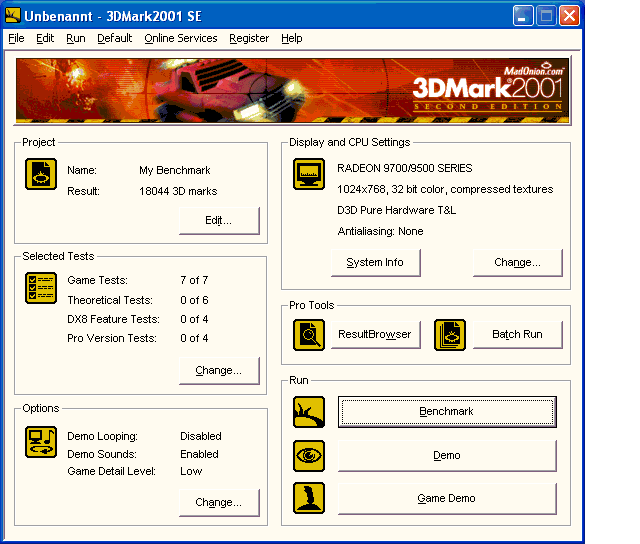Click the Edit... button in Project
The height and width of the screenshot is (544, 640).
219,220
